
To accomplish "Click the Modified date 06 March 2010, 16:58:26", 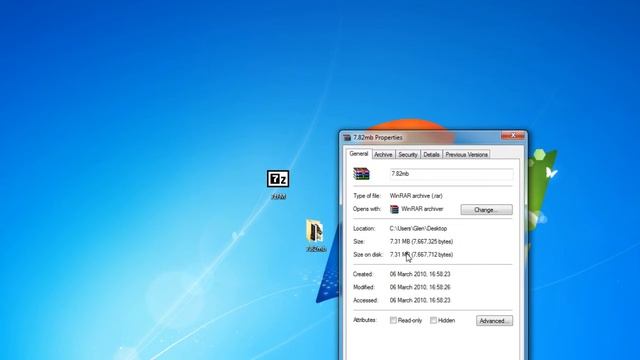I will pyautogui.click(x=420, y=287).
